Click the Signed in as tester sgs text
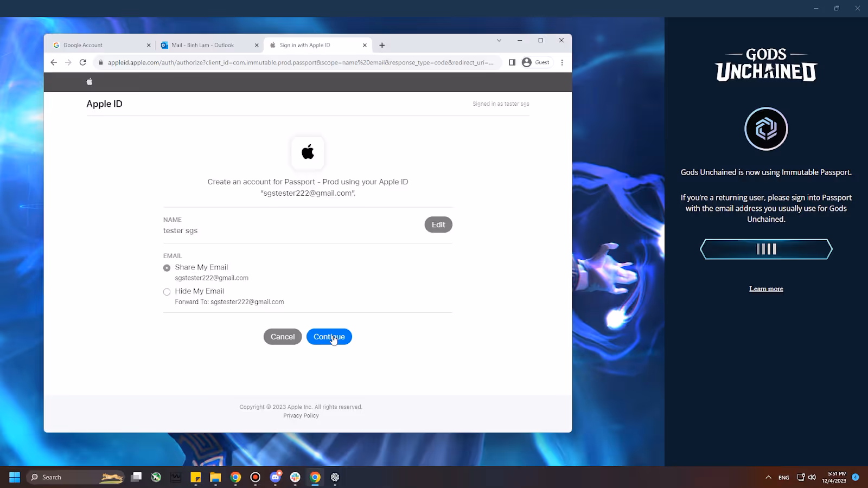Screen dimensions: 868x488 [x=501, y=104]
